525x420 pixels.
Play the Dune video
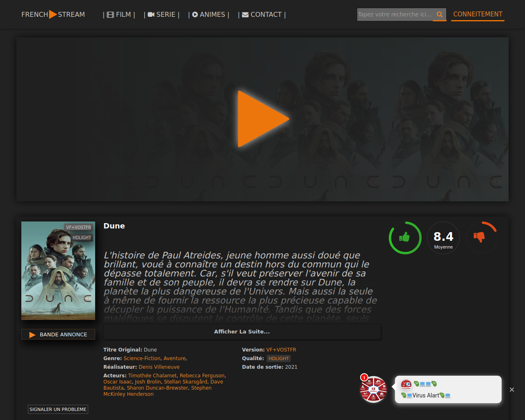(263, 119)
